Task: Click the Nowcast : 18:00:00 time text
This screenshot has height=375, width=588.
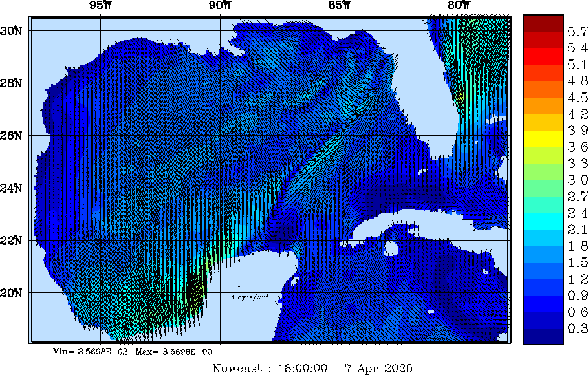Action: click(270, 369)
